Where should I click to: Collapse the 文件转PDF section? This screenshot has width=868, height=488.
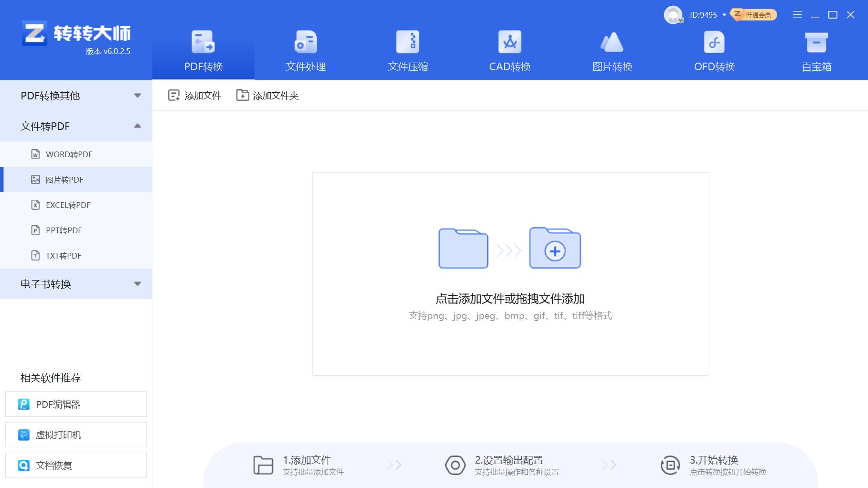click(x=138, y=126)
